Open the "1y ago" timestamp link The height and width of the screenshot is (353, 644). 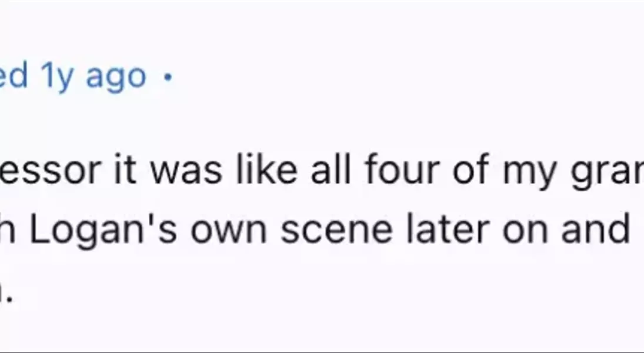[94, 76]
